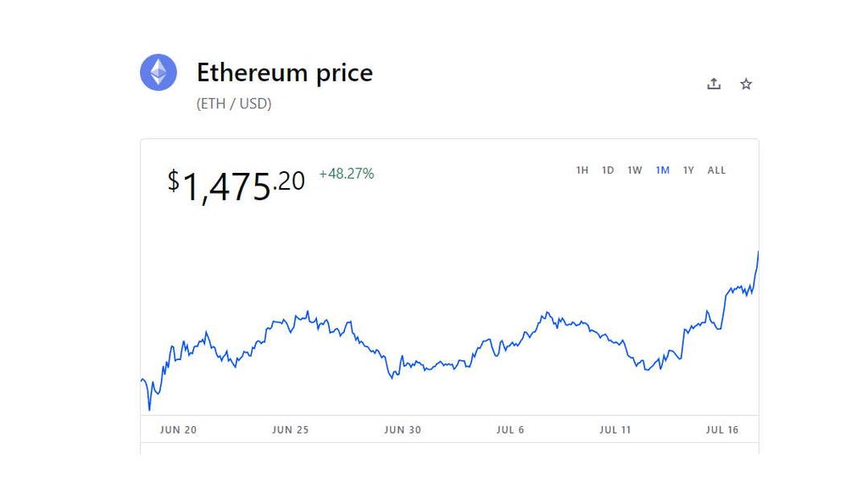Screen dimensions: 868x488
Task: Select the upload-arrow share icon
Action: [713, 83]
